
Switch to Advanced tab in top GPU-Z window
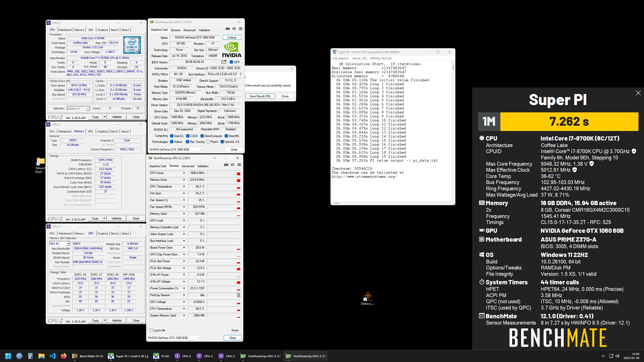[189, 30]
